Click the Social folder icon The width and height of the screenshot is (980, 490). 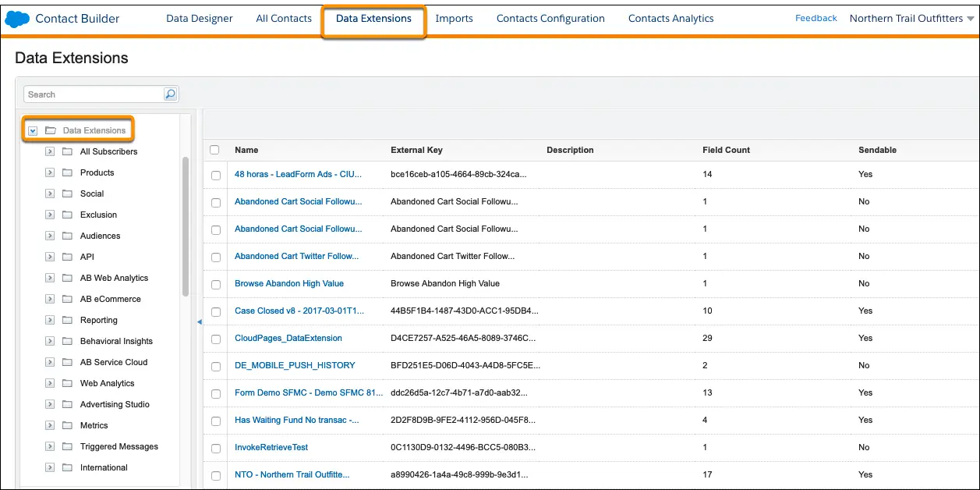68,194
